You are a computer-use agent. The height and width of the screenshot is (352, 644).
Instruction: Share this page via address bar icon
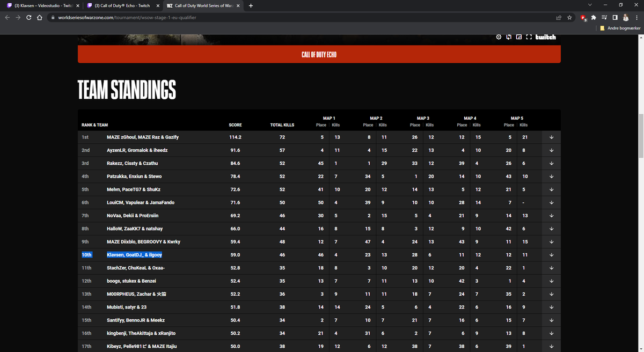pos(559,17)
